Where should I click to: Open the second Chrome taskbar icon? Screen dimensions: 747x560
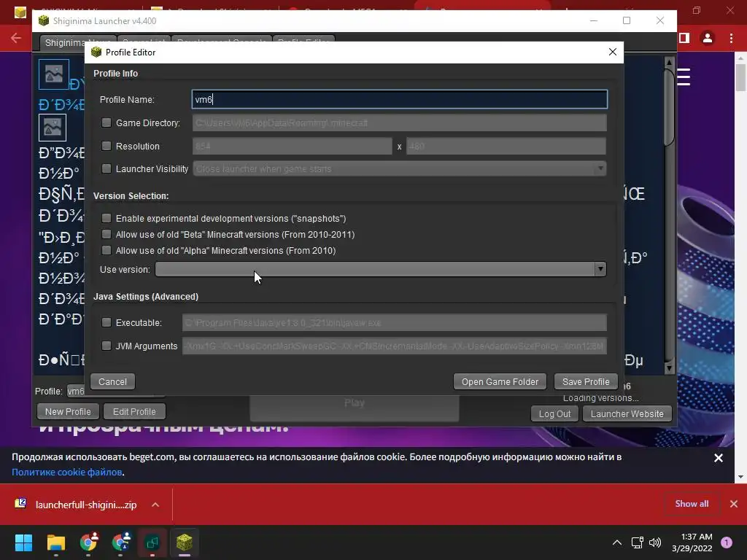click(120, 542)
